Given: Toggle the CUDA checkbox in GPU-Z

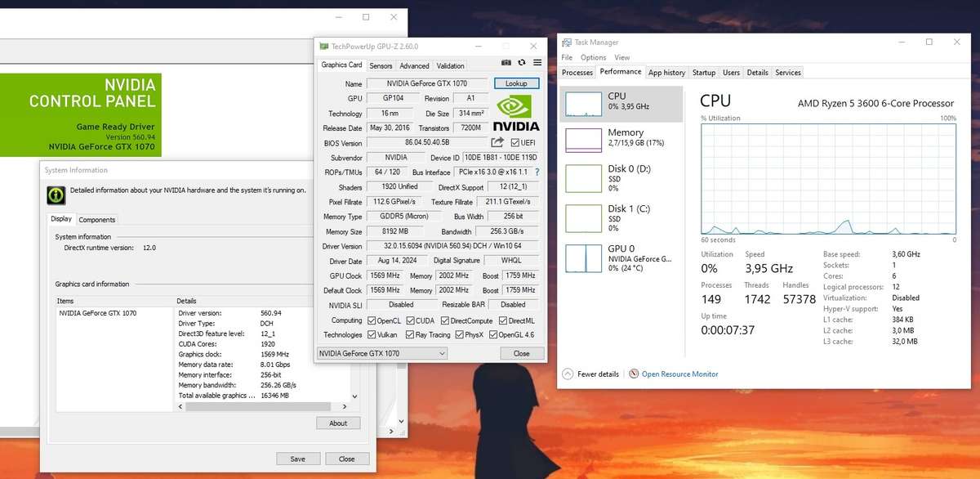Looking at the screenshot, I should [x=411, y=320].
